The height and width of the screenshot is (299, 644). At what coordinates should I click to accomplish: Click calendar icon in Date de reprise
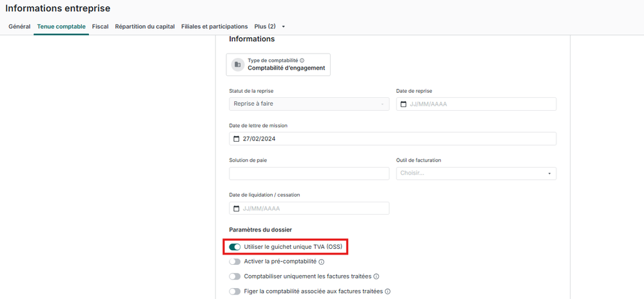pyautogui.click(x=404, y=104)
